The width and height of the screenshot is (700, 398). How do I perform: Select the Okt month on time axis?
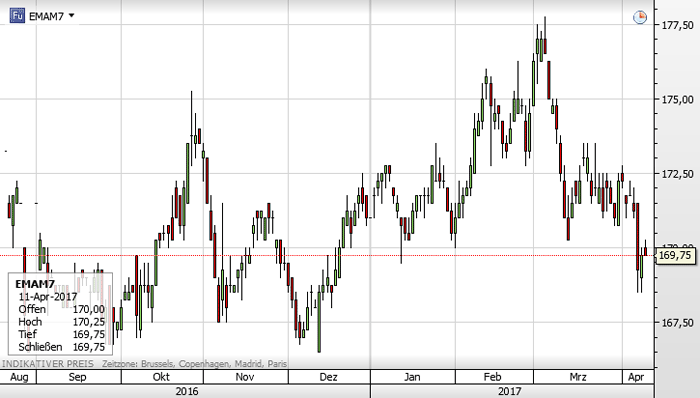click(161, 377)
